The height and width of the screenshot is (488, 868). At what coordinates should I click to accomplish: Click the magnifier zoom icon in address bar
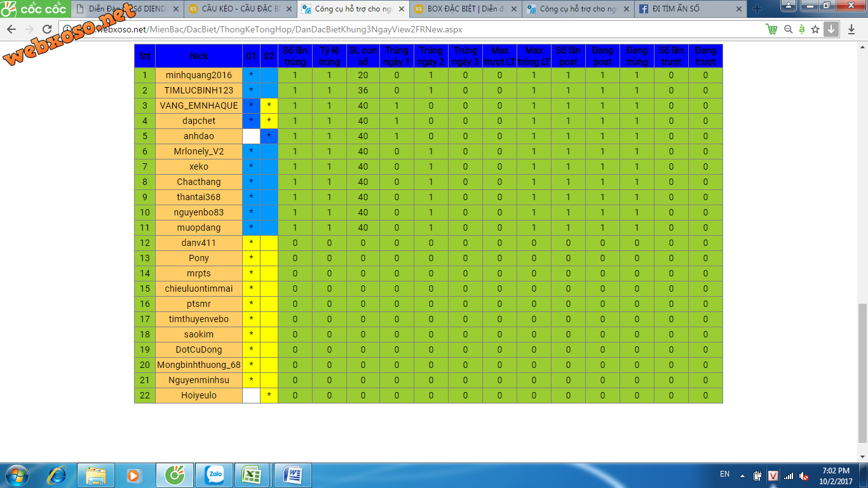pos(788,29)
